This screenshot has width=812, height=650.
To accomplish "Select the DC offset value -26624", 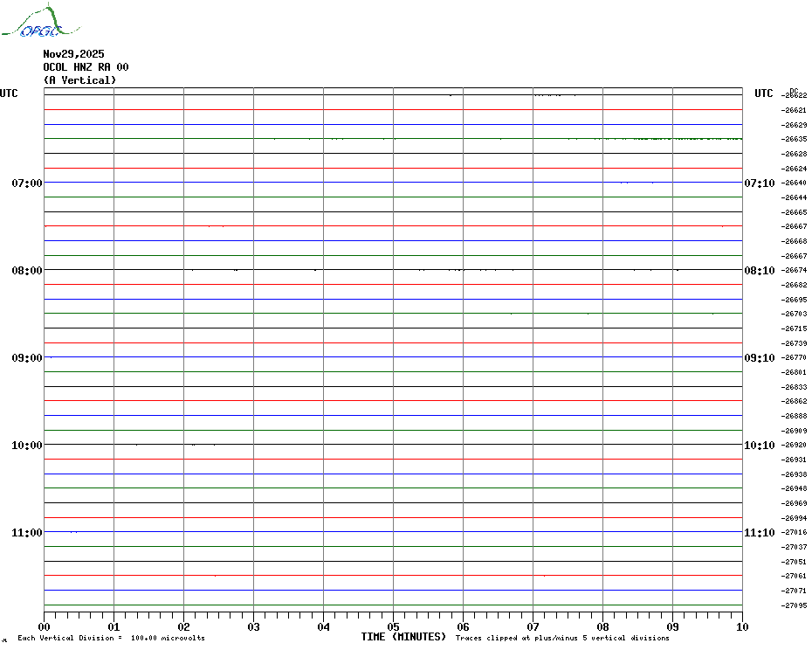I will (x=794, y=169).
